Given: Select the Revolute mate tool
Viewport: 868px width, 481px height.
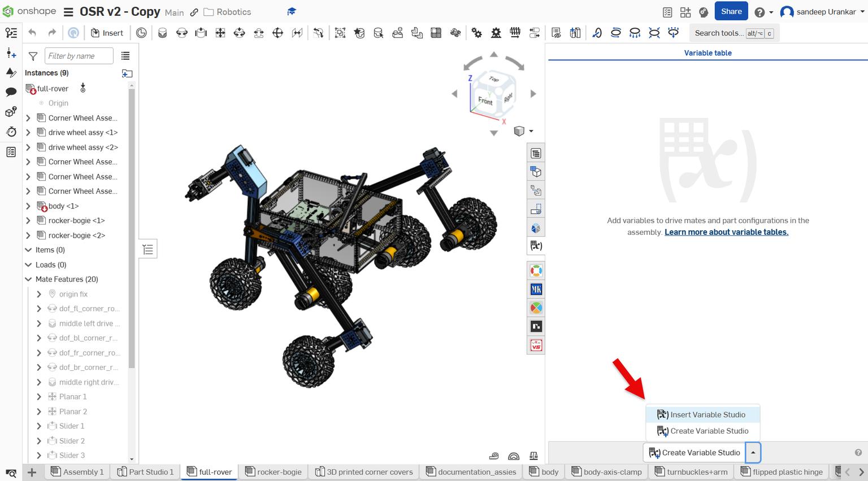Looking at the screenshot, I should pos(182,33).
